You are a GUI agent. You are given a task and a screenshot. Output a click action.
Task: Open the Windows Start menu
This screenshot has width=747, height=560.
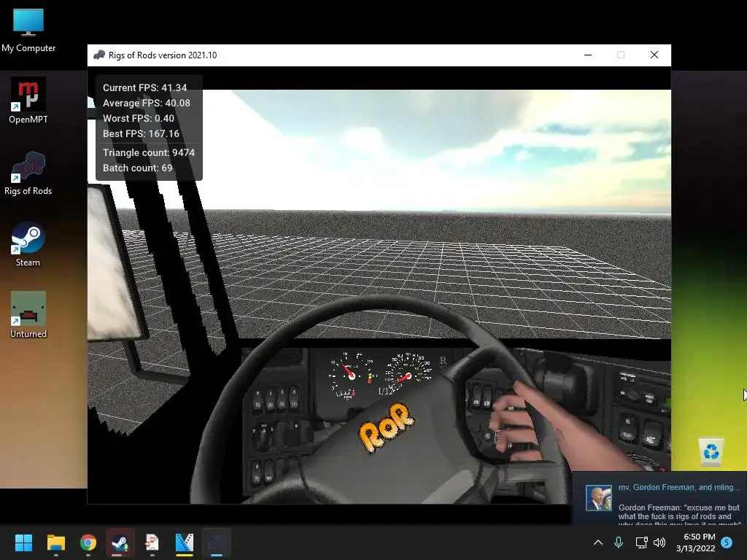[23, 542]
